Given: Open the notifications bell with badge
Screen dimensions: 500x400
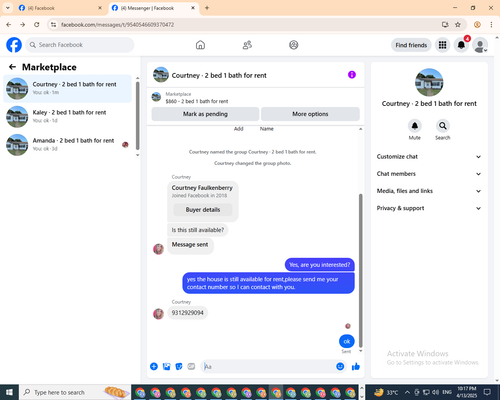Looking at the screenshot, I should (x=461, y=45).
